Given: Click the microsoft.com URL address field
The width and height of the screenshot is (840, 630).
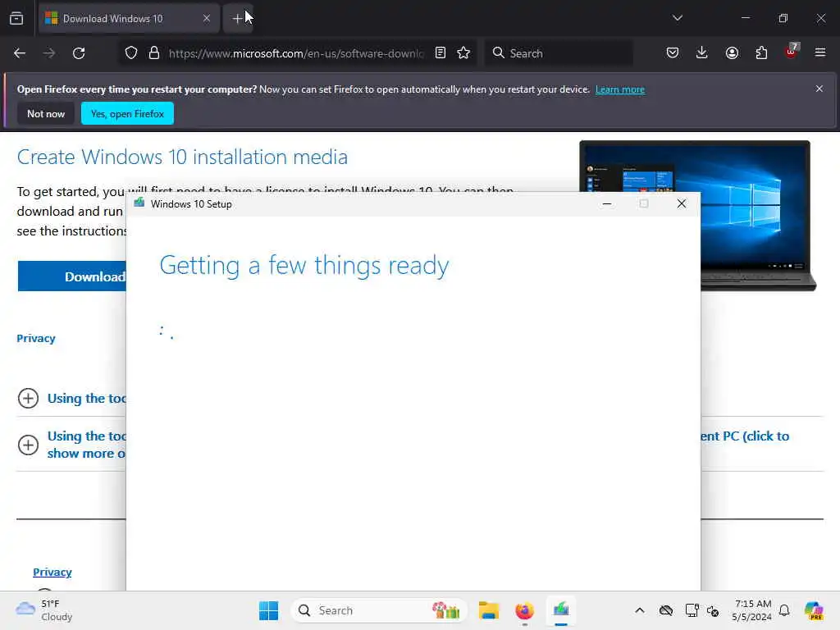Looking at the screenshot, I should (295, 53).
